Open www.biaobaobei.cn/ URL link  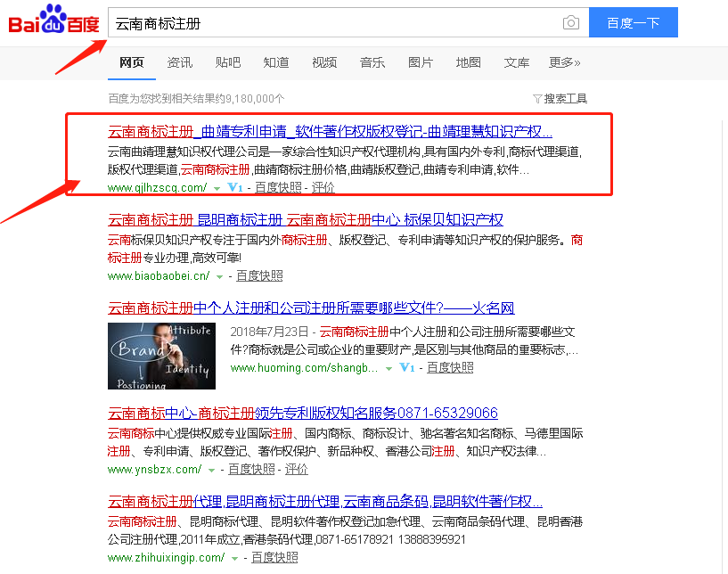point(159,275)
